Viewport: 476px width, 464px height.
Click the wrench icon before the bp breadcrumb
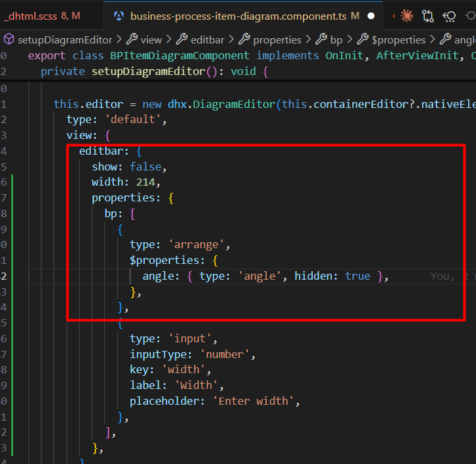[x=321, y=39]
